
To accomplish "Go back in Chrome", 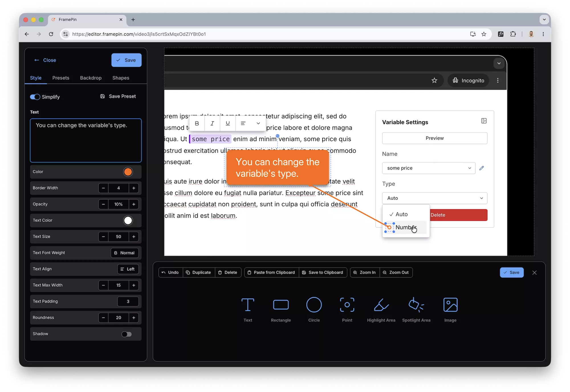I will pos(27,34).
